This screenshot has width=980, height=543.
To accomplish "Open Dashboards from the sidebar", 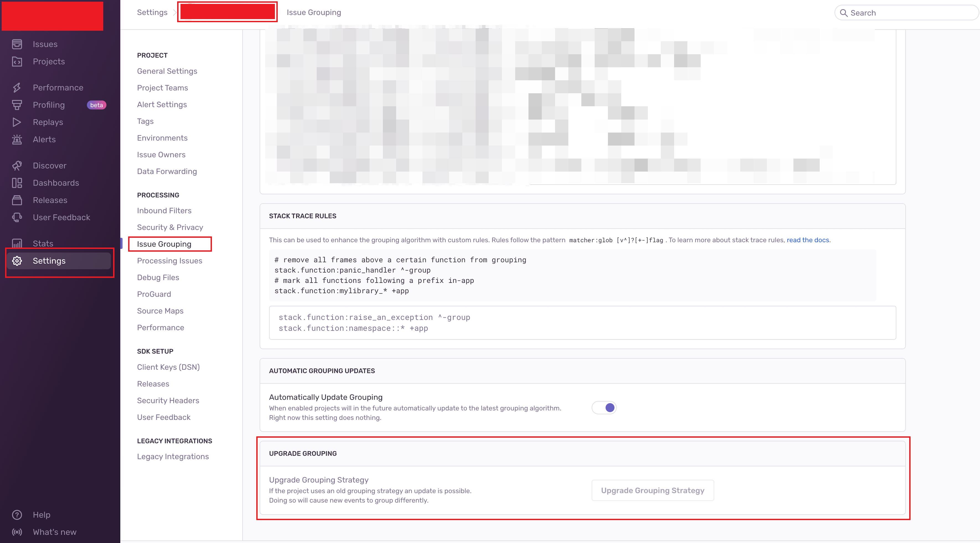I will pos(56,183).
